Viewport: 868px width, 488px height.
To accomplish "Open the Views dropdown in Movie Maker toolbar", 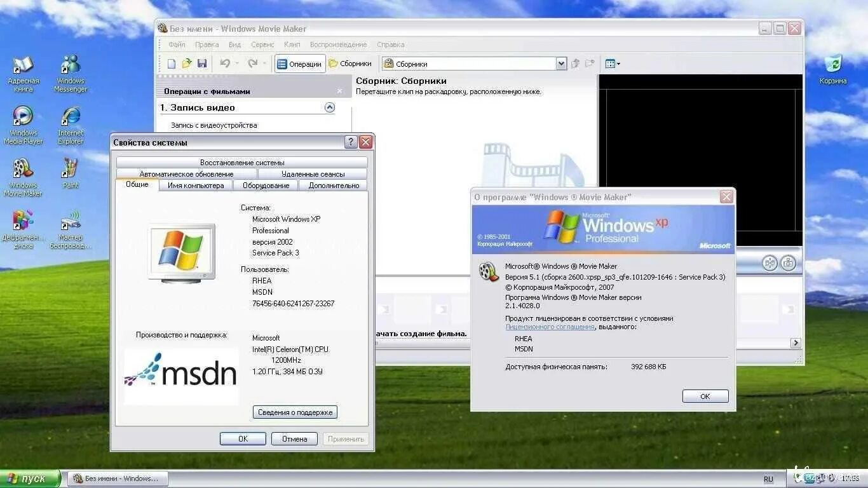I will (613, 64).
